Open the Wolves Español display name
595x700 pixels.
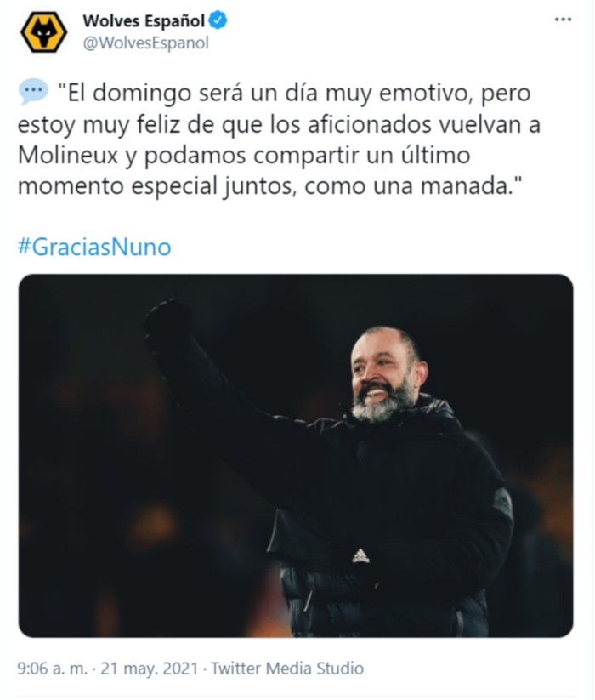point(144,20)
